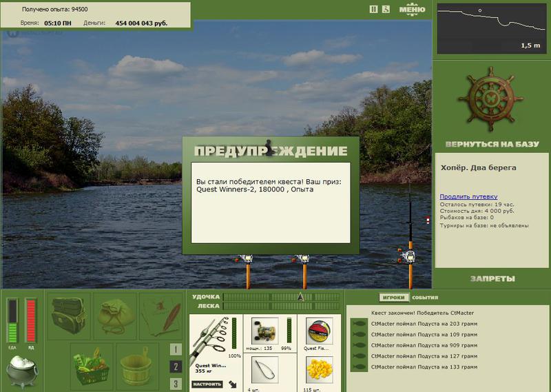Select tackle slot 2
The height and width of the screenshot is (392, 551).
[x=176, y=367]
